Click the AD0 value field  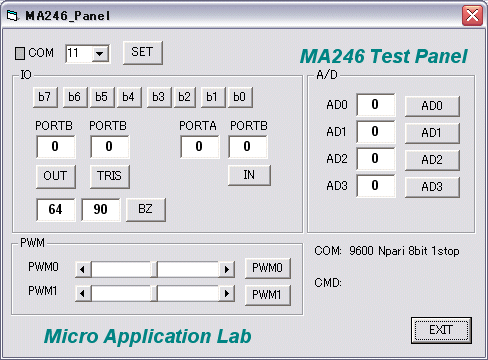(376, 105)
